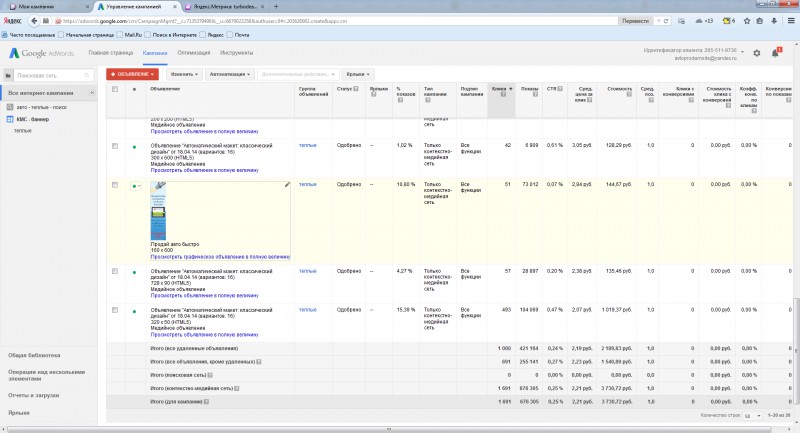Click the Поиск кампаний search field in sidebar
Screen dimensions: 800x433
pyautogui.click(x=50, y=75)
